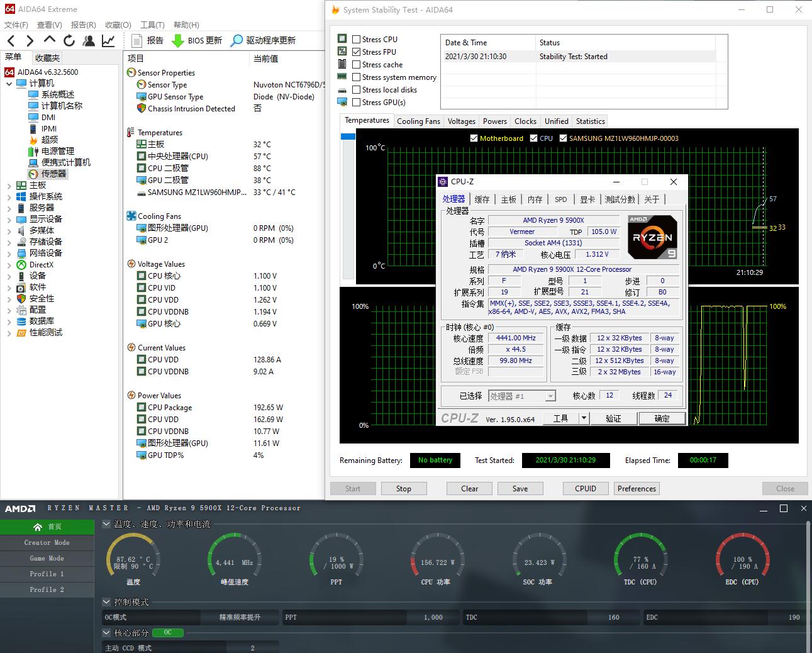Refresh the AIDA64 sensor page
This screenshot has width=812, height=653.
69,41
